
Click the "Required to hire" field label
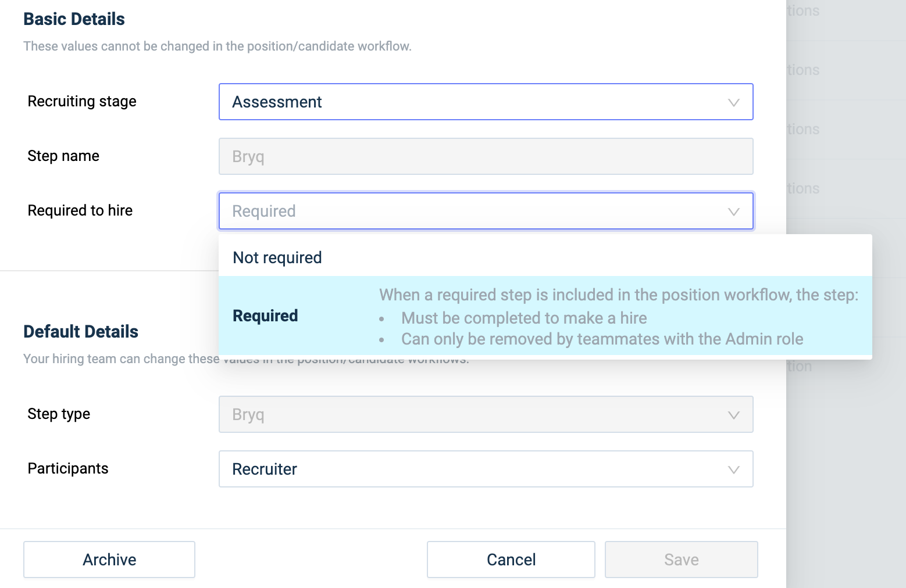pos(80,210)
